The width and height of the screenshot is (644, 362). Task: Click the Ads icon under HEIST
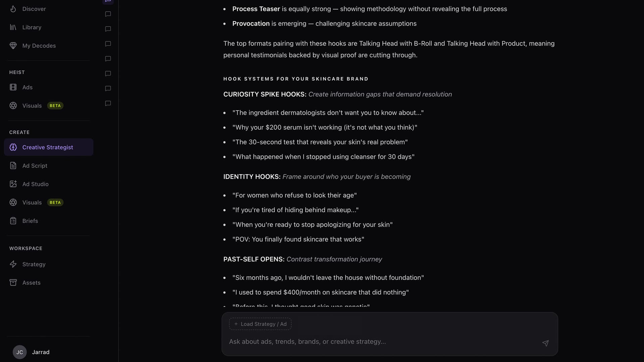tap(13, 87)
